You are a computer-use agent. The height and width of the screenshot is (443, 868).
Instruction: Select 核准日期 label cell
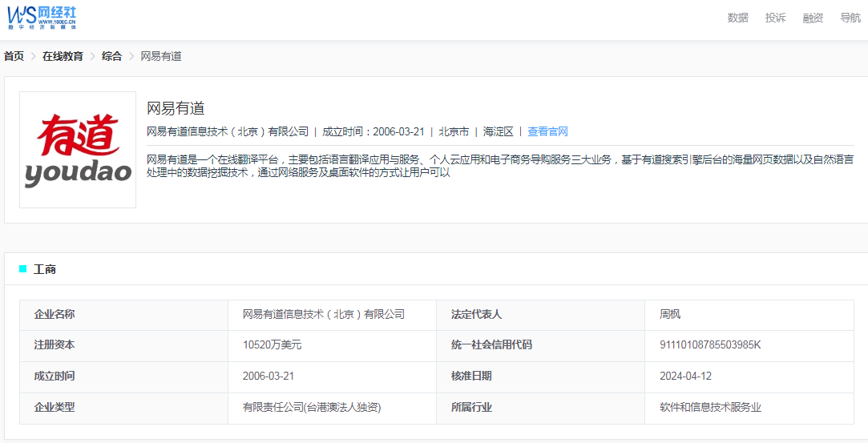tap(541, 377)
